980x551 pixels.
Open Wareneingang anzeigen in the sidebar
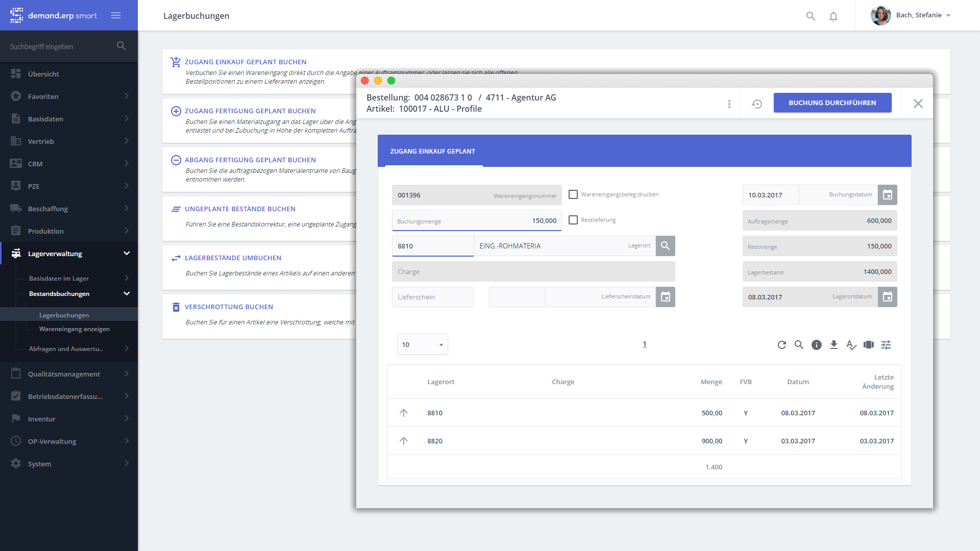tap(75, 329)
